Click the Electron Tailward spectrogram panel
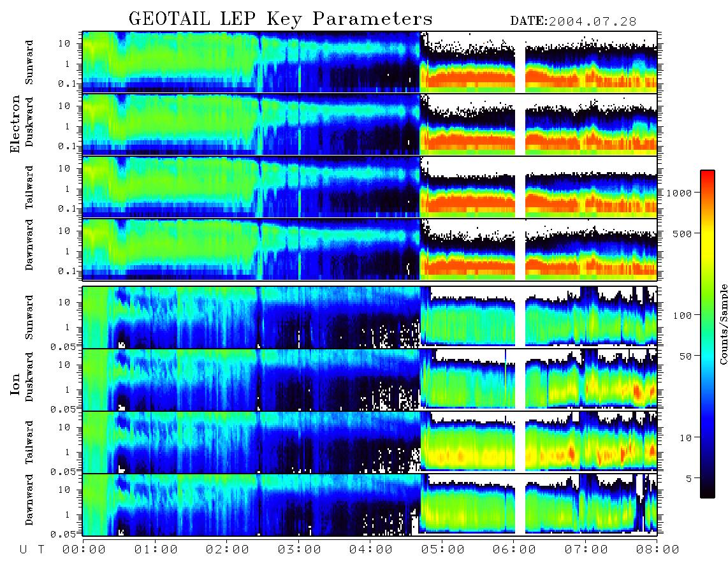Screen dimensions: 728x561 point(370,187)
